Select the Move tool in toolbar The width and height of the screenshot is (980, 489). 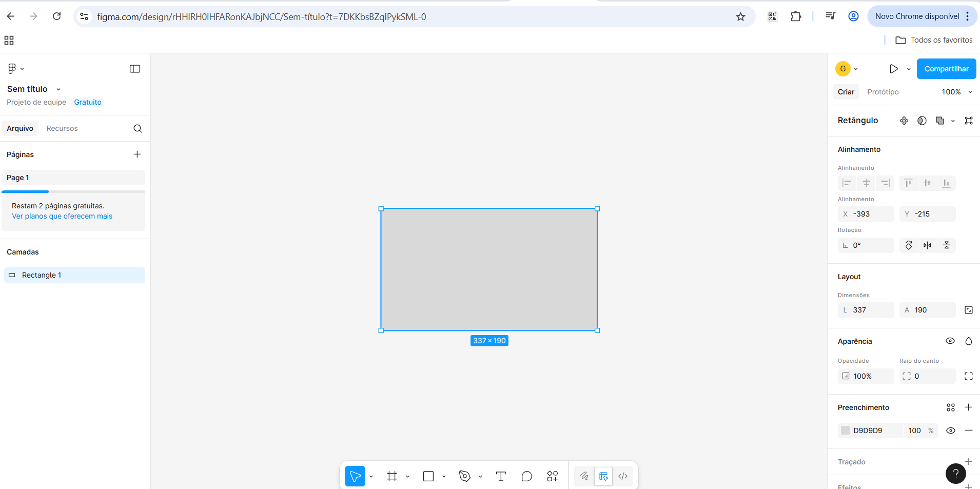355,476
